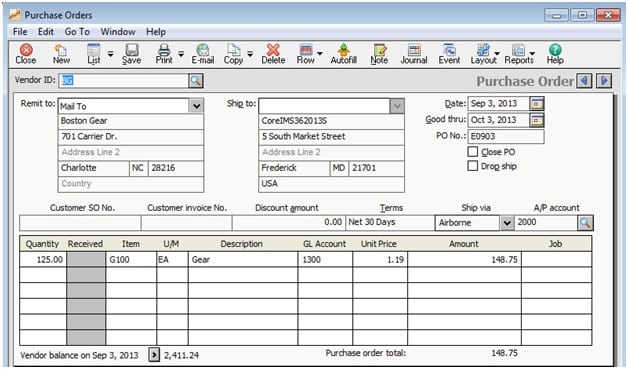Open the Edit menu
628x369 pixels.
[x=46, y=32]
